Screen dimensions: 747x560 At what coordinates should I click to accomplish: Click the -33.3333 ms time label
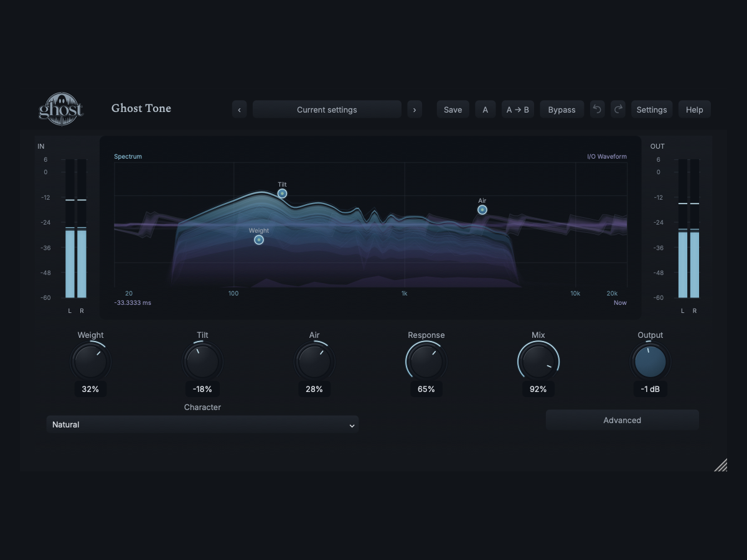133,303
